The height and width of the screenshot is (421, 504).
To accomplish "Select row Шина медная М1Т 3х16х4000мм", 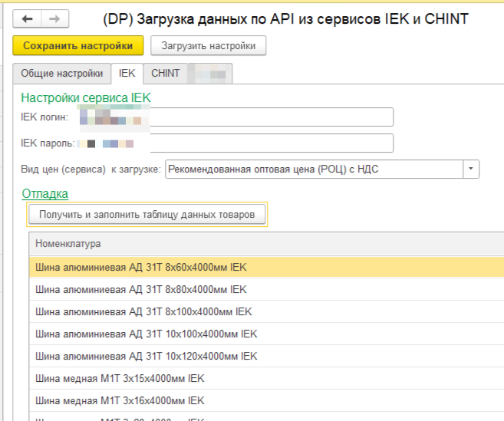I will 120,400.
